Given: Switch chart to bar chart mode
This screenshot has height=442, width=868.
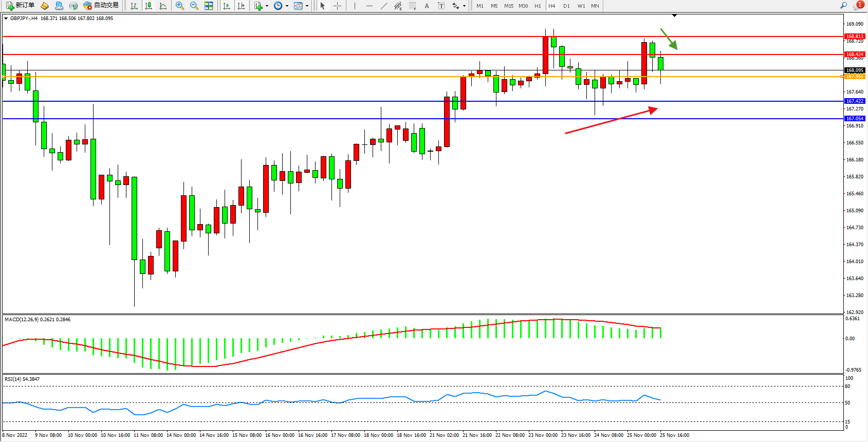Looking at the screenshot, I should click(134, 6).
